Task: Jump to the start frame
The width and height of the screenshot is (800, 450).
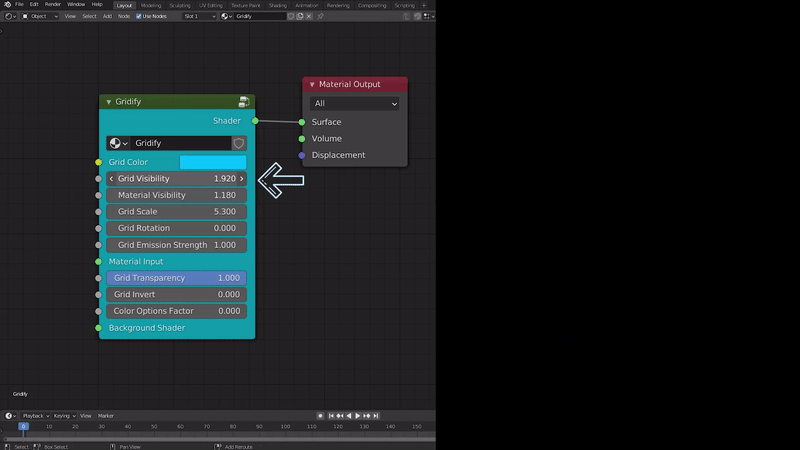Action: 331,416
